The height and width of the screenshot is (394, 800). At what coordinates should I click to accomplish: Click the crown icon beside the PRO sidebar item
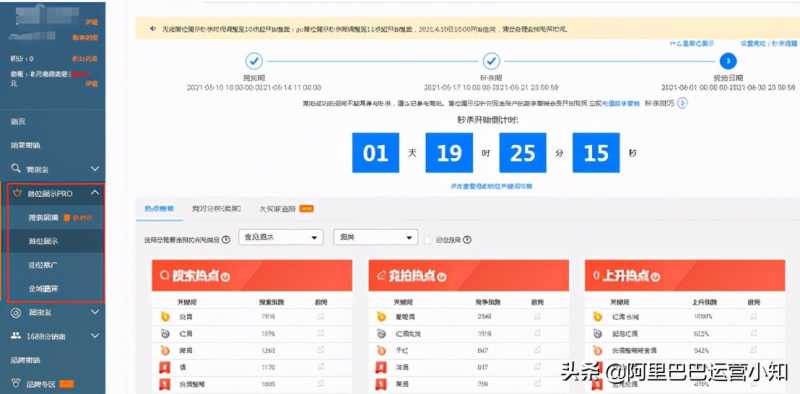17,193
